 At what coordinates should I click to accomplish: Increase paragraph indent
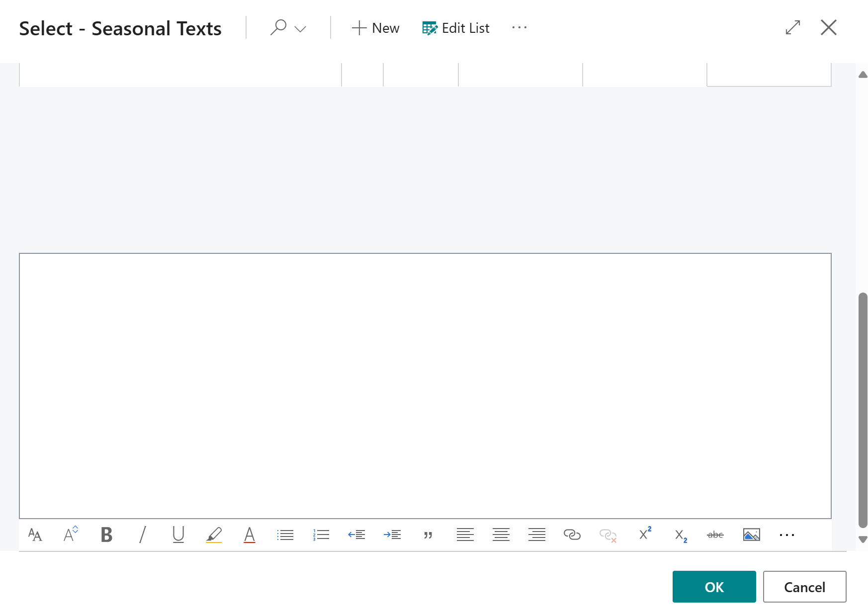click(x=393, y=535)
